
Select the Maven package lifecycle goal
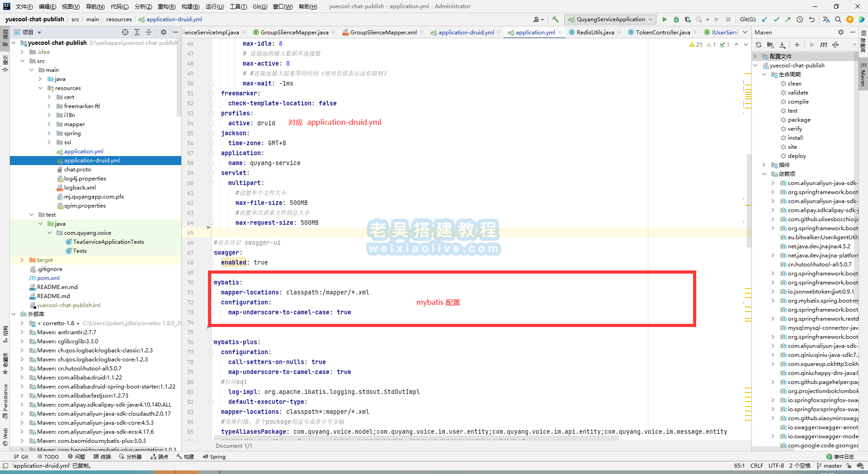799,120
